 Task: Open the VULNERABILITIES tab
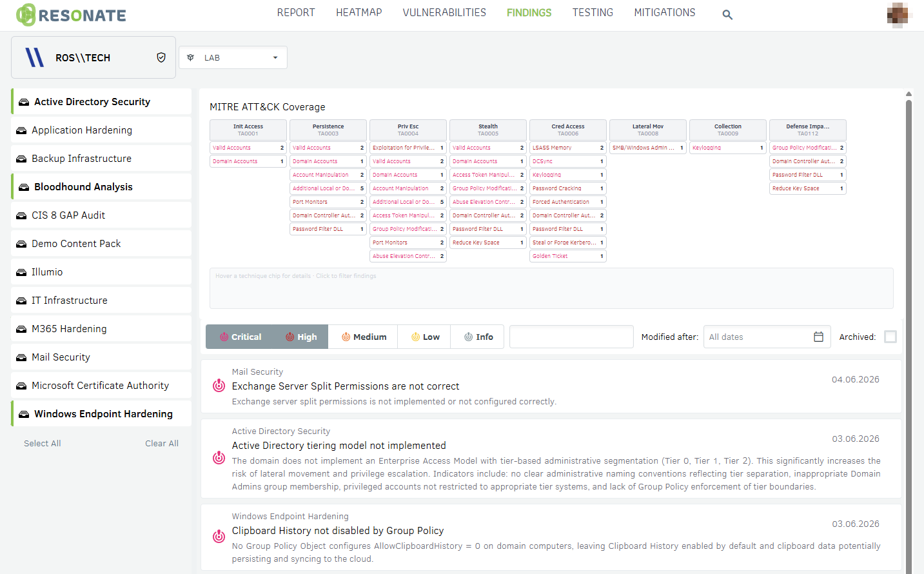(444, 13)
